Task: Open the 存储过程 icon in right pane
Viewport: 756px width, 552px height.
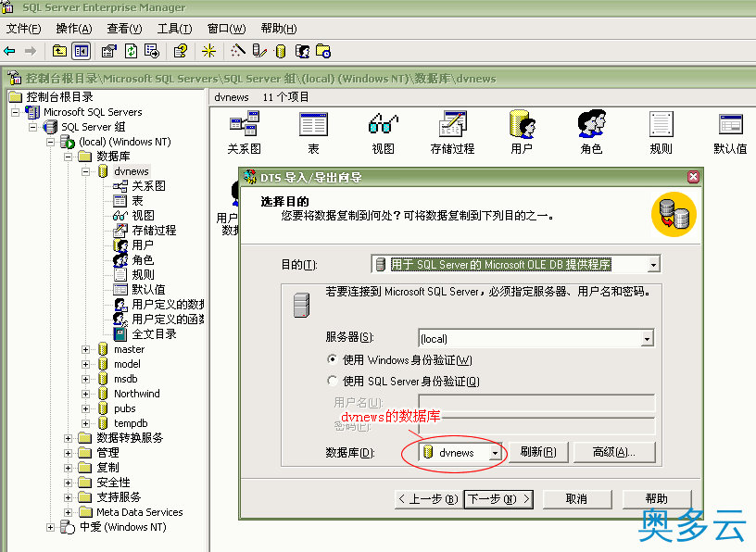Action: pyautogui.click(x=452, y=132)
